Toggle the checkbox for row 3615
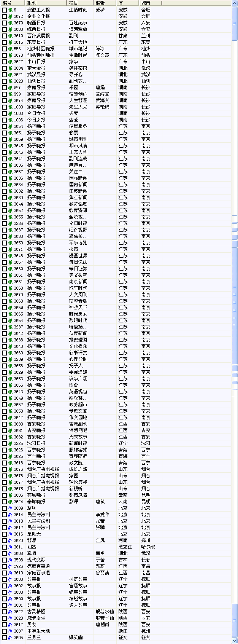 (4, 42)
